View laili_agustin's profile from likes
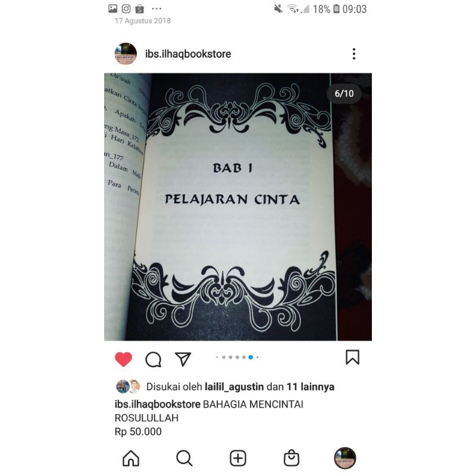476x476 pixels. pyautogui.click(x=234, y=387)
